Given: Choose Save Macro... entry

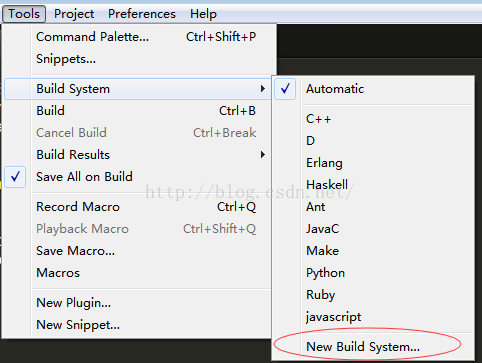Looking at the screenshot, I should pyautogui.click(x=138, y=251).
